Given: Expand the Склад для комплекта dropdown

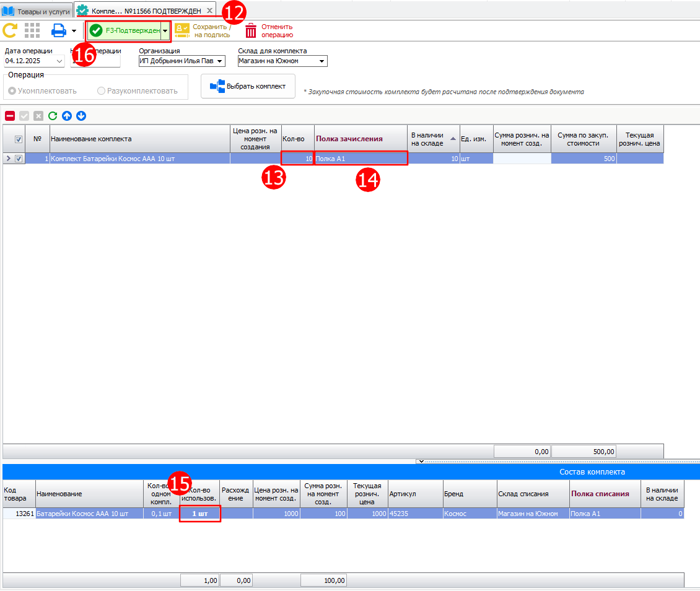Looking at the screenshot, I should [322, 61].
